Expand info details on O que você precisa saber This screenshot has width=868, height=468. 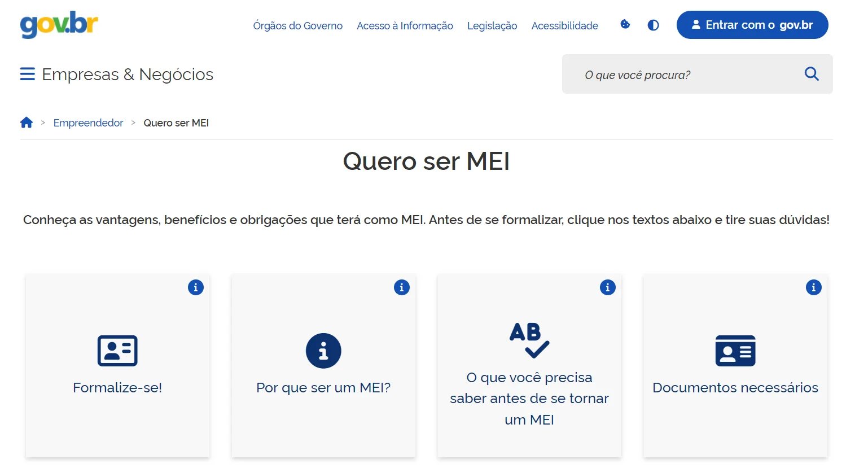click(x=607, y=287)
